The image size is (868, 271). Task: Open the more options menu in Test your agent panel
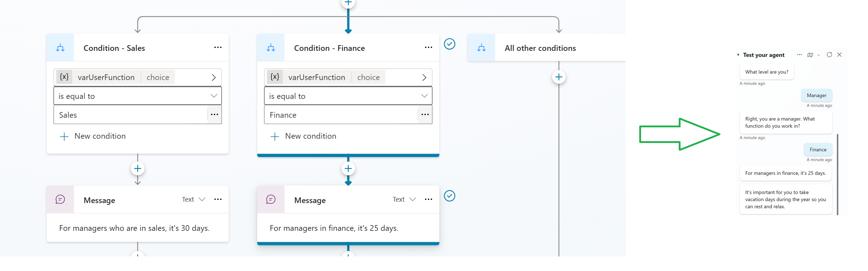tap(799, 55)
